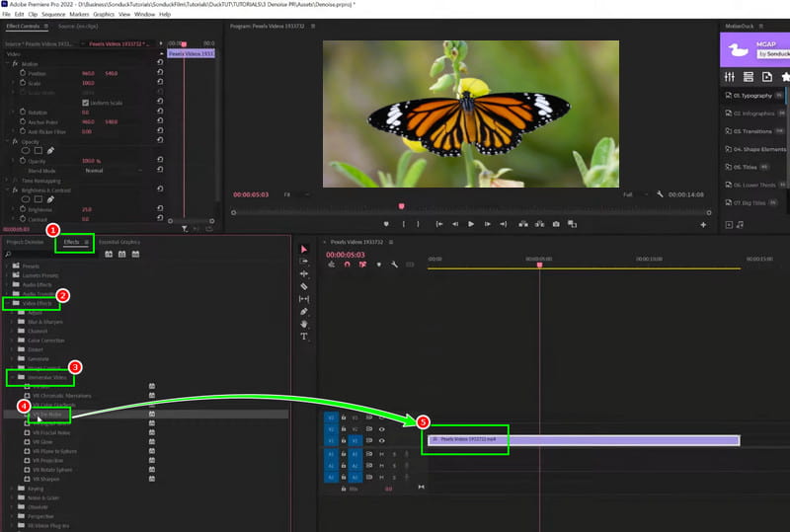Image resolution: width=790 pixels, height=532 pixels.
Task: Click the Ripple Edit tool icon
Action: 304,274
